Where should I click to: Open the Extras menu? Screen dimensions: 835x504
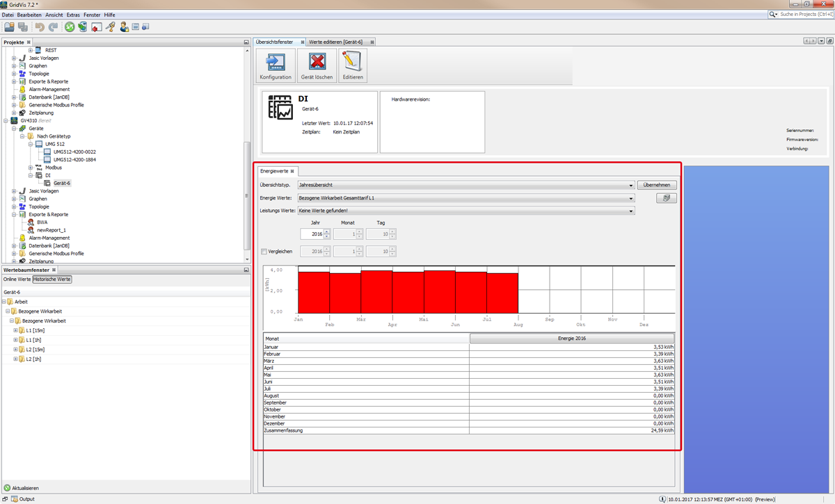point(73,15)
